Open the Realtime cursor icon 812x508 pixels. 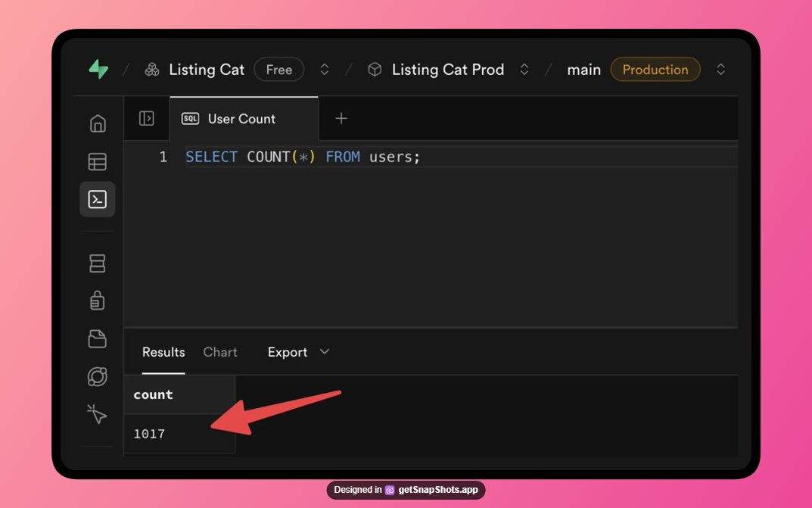click(97, 414)
